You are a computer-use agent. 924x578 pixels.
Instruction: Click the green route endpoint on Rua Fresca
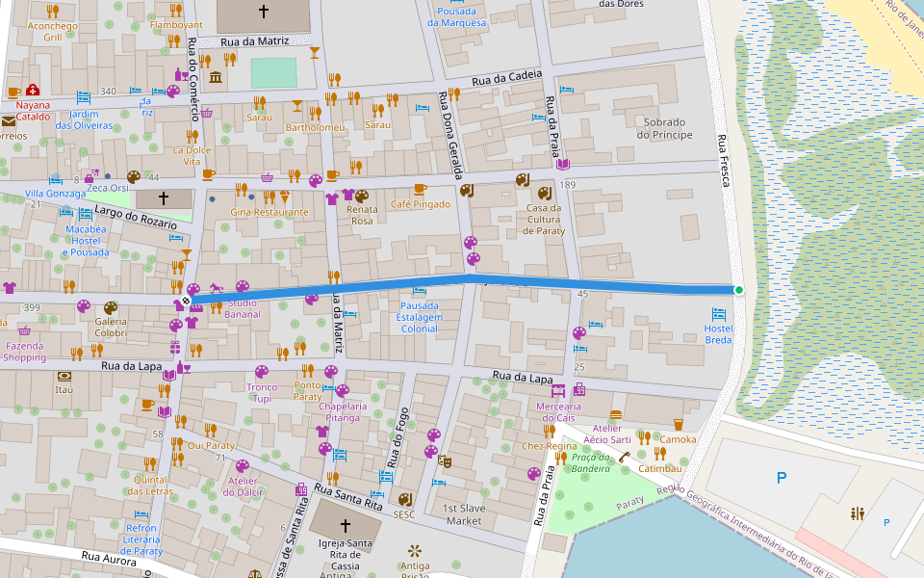(x=737, y=288)
